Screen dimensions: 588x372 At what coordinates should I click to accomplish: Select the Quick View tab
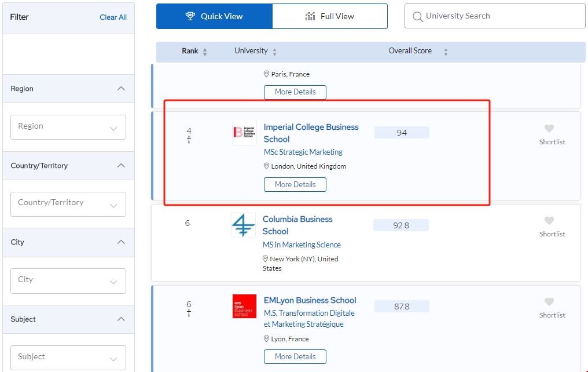pos(214,16)
